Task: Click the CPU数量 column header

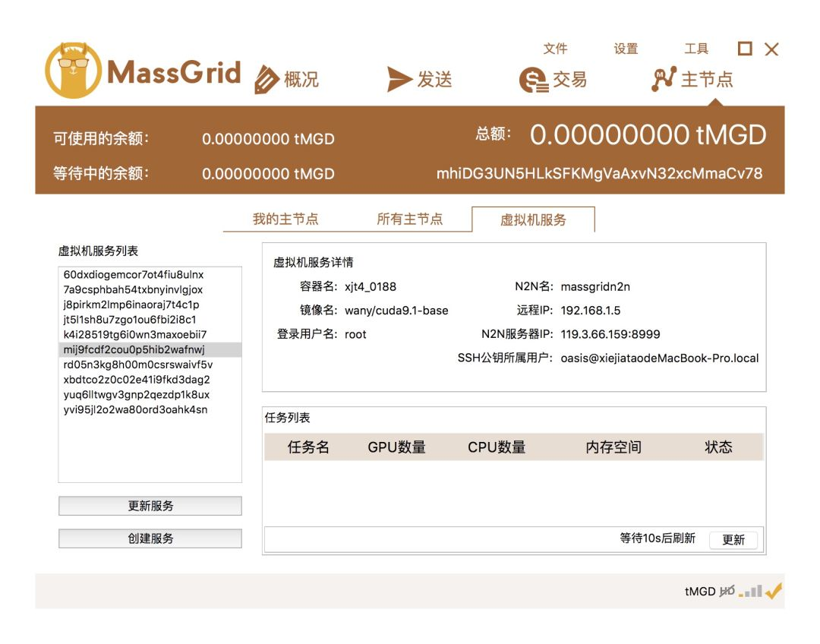Action: [497, 447]
